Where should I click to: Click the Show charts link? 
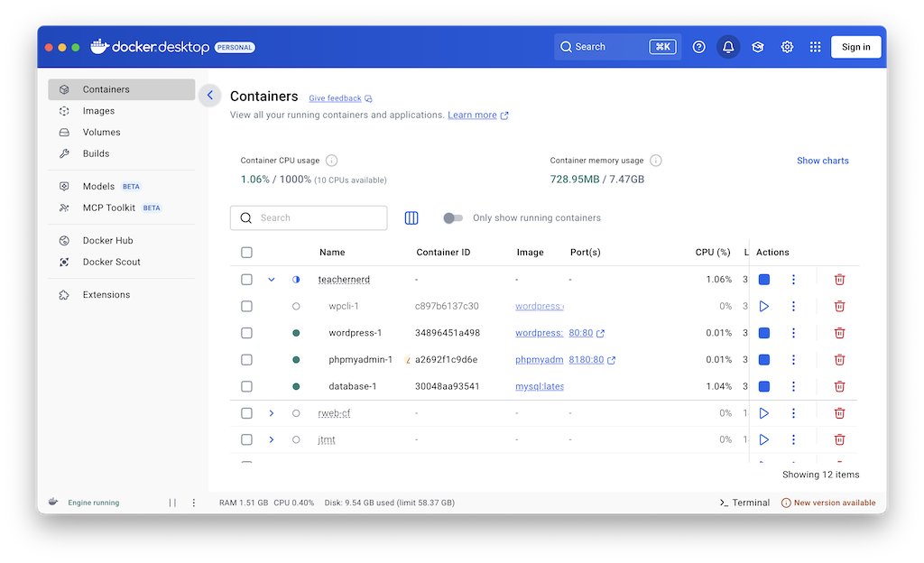[x=823, y=161]
